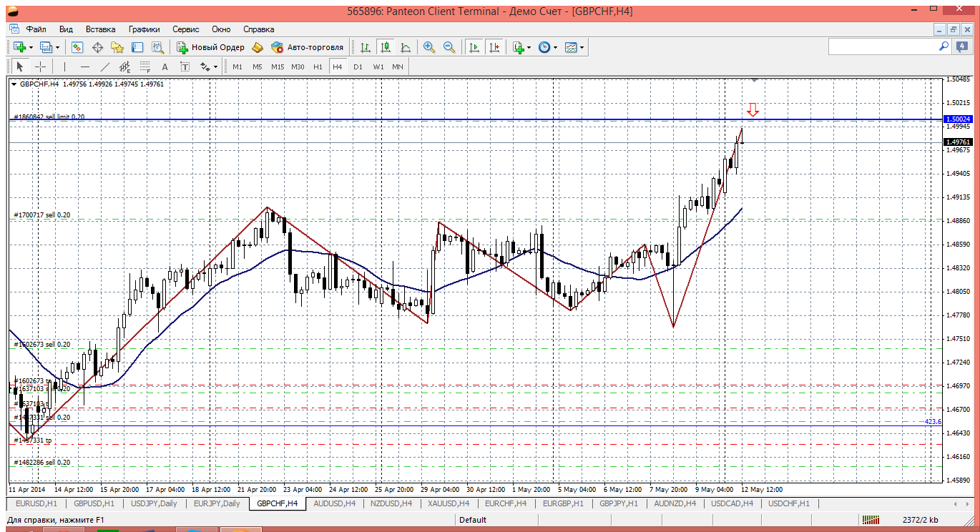980x532 pixels.
Task: Select the Crosshair tool
Action: tap(40, 66)
